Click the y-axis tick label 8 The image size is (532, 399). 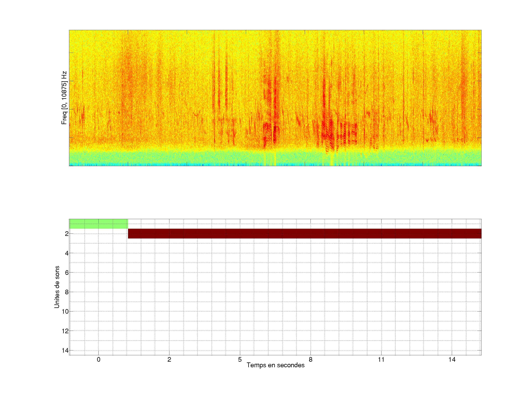pos(67,292)
